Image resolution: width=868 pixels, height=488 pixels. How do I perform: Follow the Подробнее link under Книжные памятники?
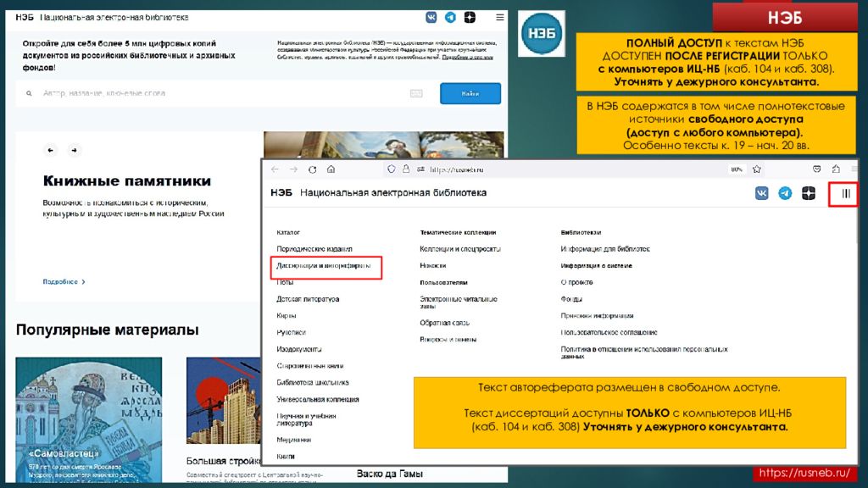coord(64,281)
